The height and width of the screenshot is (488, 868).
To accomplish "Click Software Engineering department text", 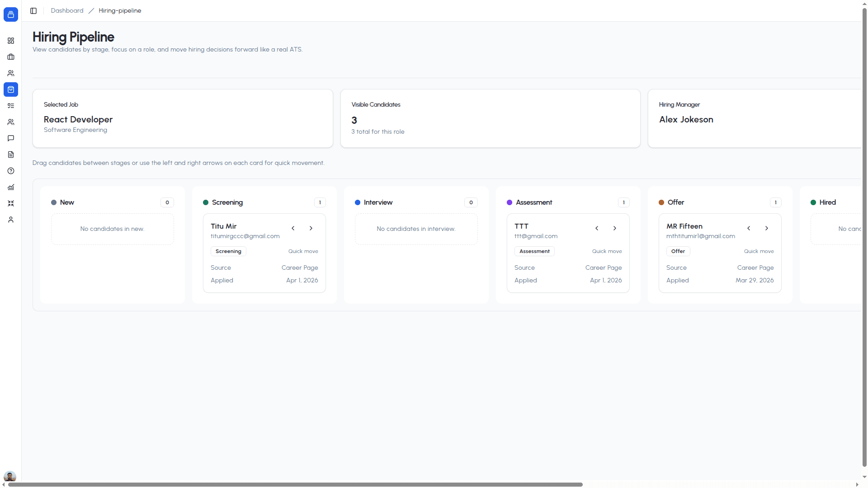I will 75,130.
